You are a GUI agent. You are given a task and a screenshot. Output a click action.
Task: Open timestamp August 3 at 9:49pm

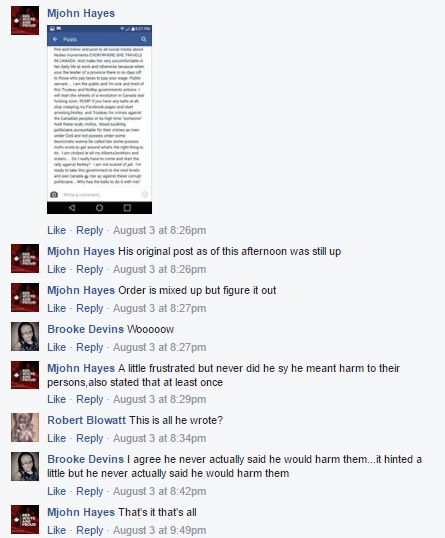(160, 530)
